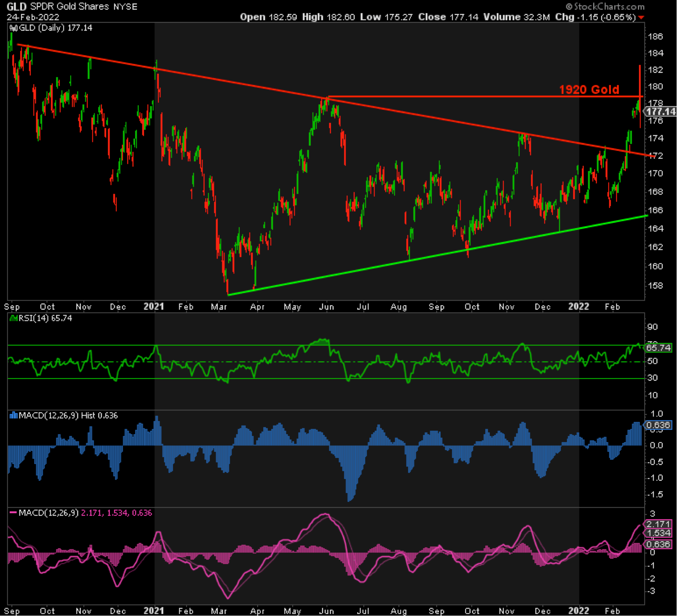The image size is (677, 616).
Task: Click the Close 177.14 header value
Action: point(448,17)
